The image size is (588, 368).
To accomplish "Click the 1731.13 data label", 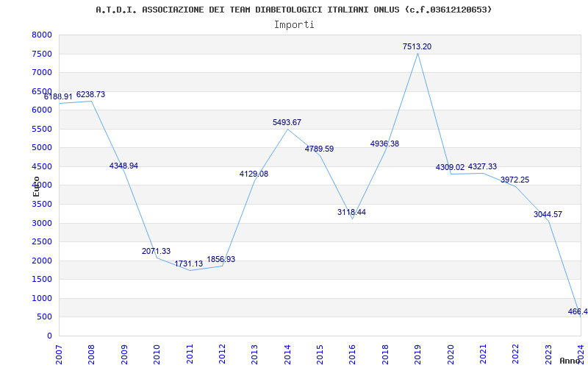I will pos(189,263).
